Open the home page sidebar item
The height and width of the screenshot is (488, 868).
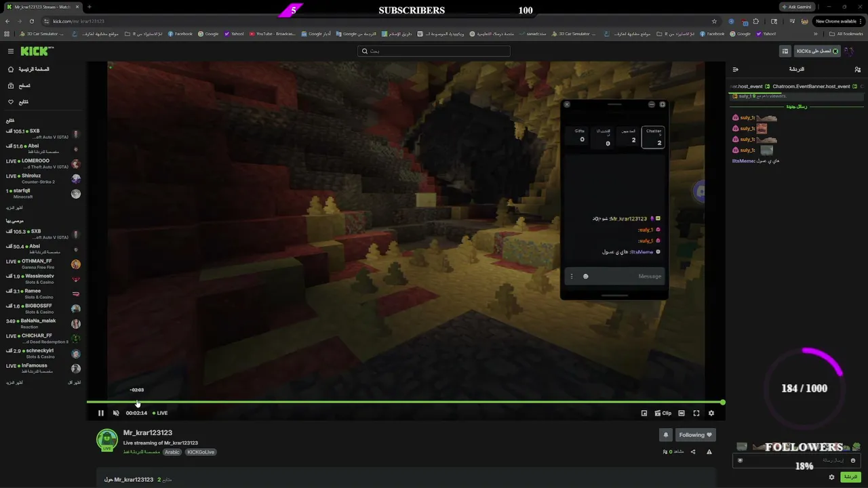pyautogui.click(x=30, y=69)
